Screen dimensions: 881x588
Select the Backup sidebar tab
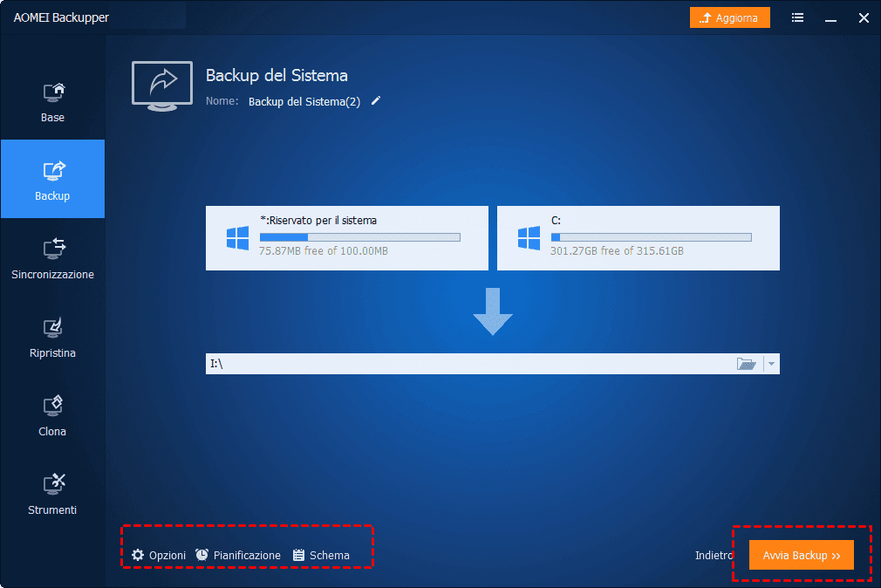(52, 179)
